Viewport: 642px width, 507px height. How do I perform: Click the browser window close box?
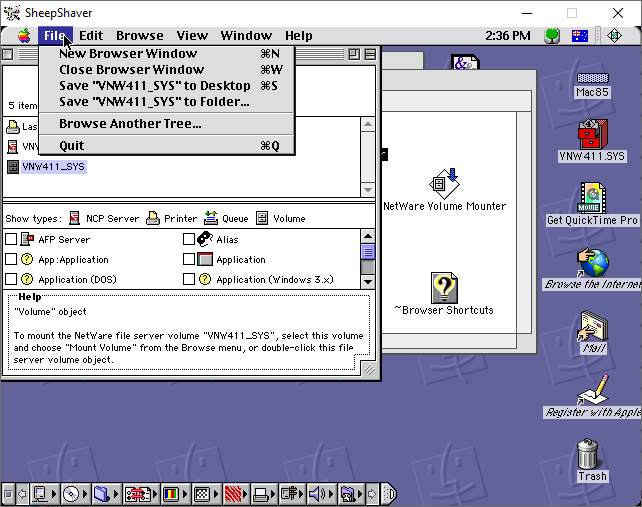coord(8,54)
